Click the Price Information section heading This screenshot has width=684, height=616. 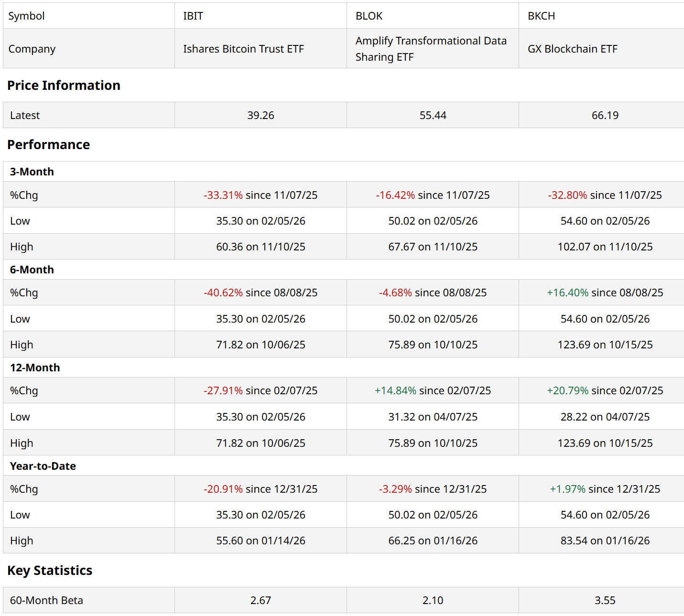(x=64, y=85)
